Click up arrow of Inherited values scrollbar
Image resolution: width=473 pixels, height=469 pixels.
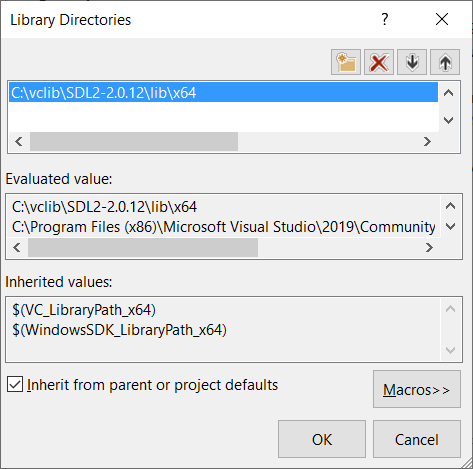point(450,309)
